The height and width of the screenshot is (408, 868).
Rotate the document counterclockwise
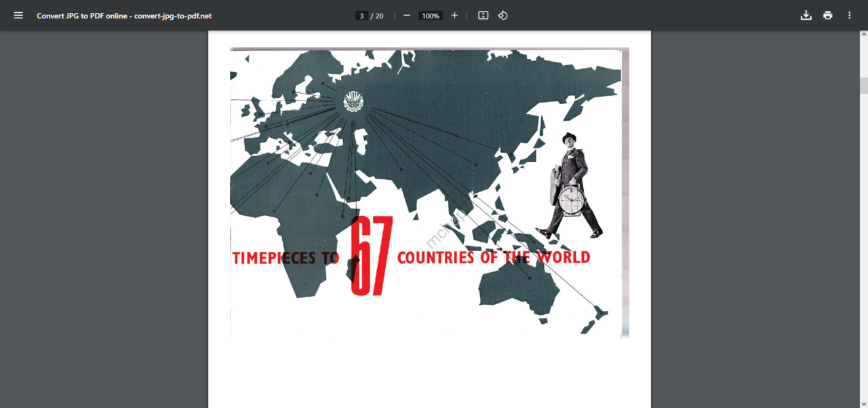[502, 15]
